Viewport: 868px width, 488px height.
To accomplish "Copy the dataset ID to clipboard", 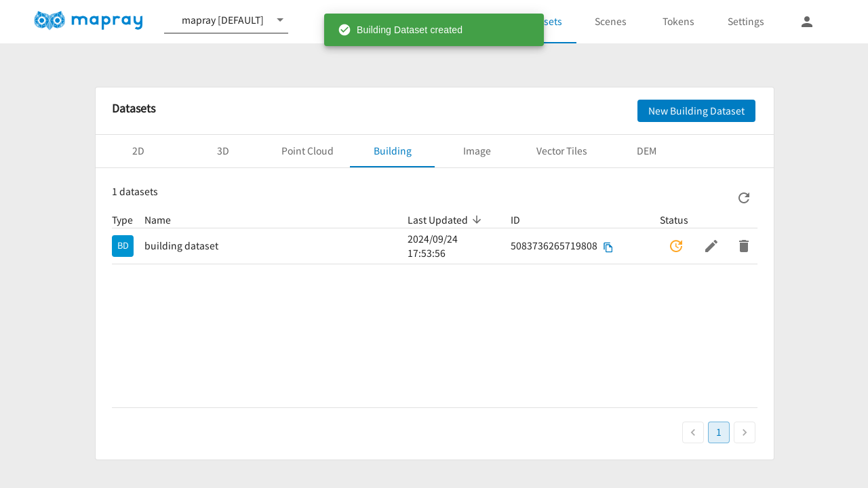I will [608, 247].
